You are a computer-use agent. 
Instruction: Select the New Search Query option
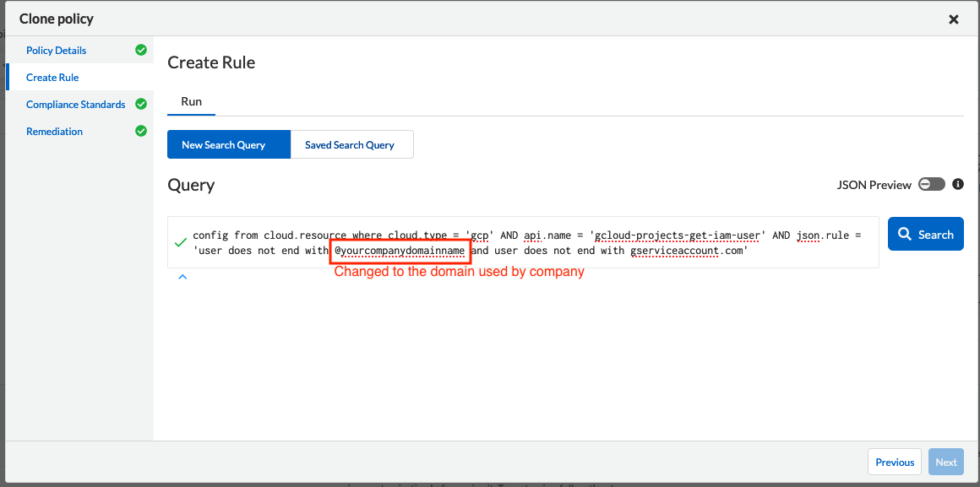pyautogui.click(x=223, y=144)
